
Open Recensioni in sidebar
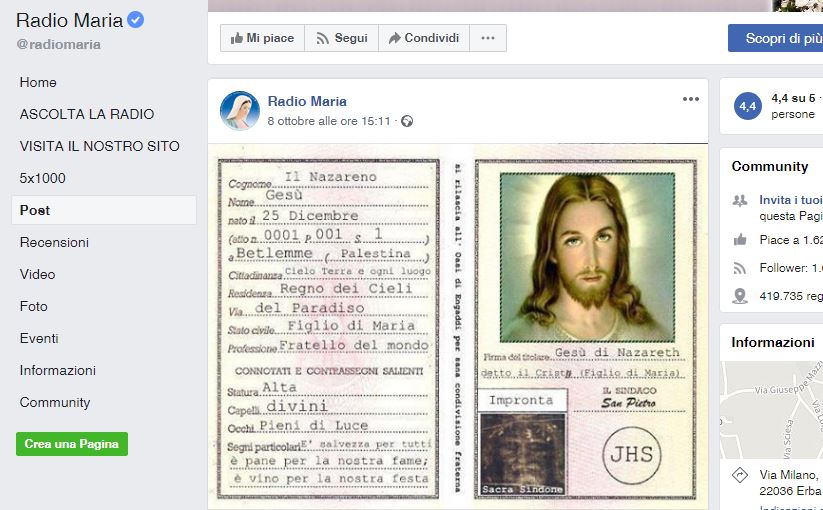tap(54, 242)
